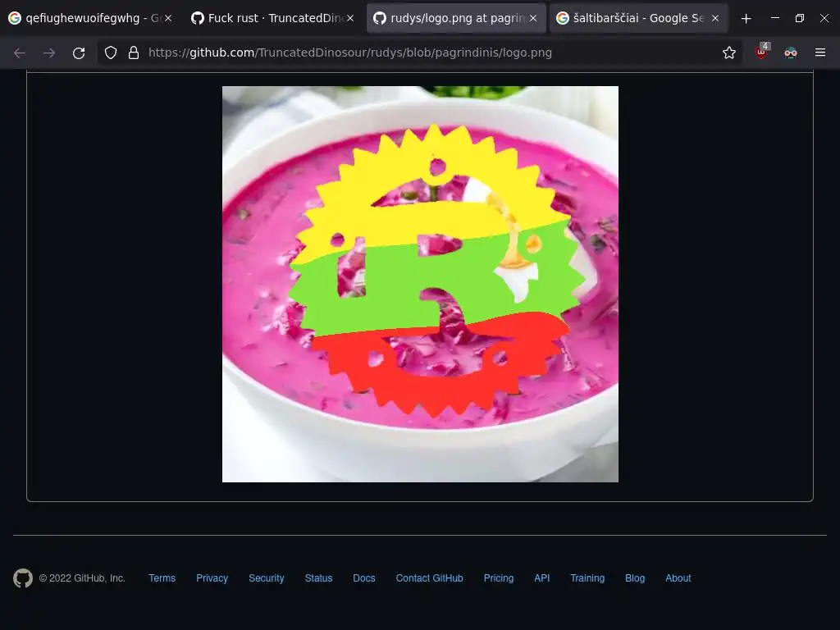Open the uBlock Origin extension icon
Image resolution: width=840 pixels, height=630 pixels.
coord(761,52)
